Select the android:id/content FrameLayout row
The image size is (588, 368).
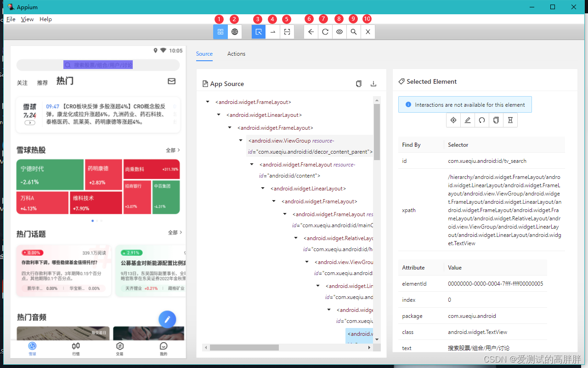coord(307,170)
